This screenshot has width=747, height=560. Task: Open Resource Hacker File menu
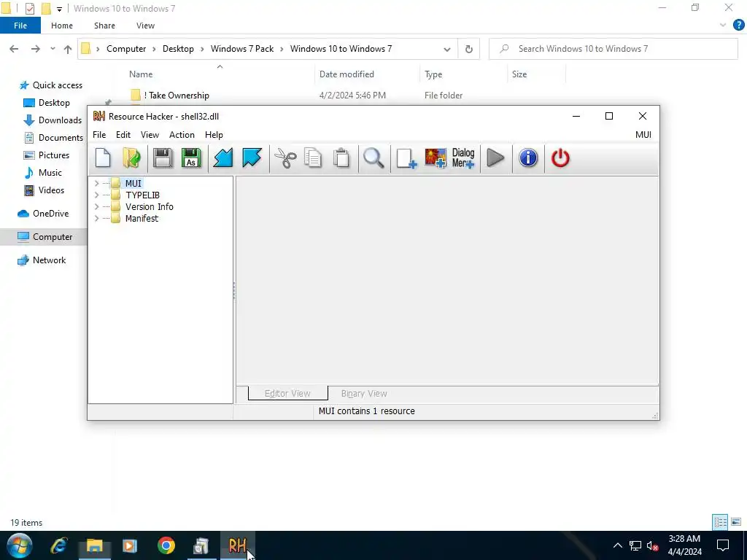click(x=99, y=135)
